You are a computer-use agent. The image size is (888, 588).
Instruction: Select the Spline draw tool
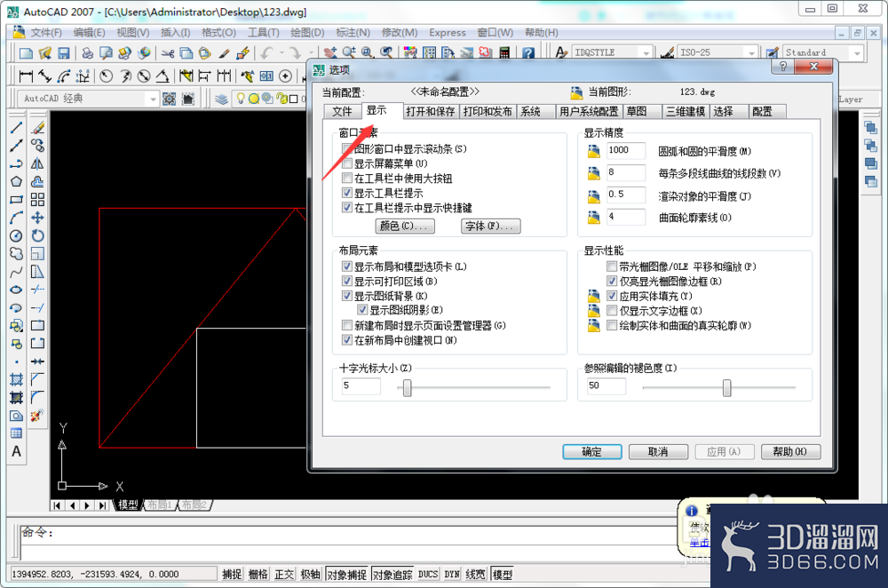(16, 272)
